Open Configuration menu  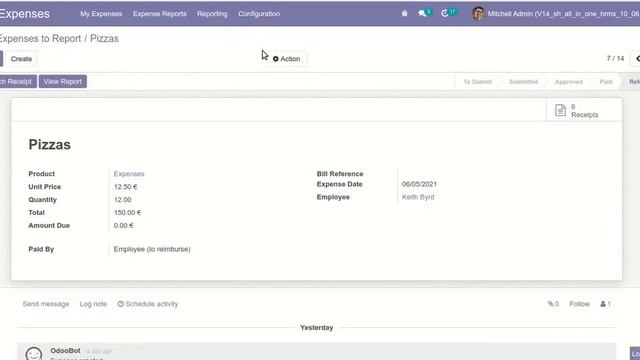coord(259,13)
